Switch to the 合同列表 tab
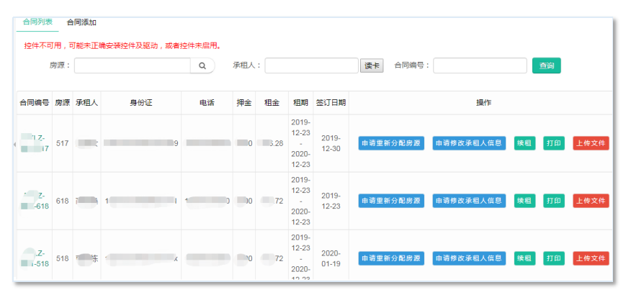The height and width of the screenshot is (300, 644). pos(37,22)
